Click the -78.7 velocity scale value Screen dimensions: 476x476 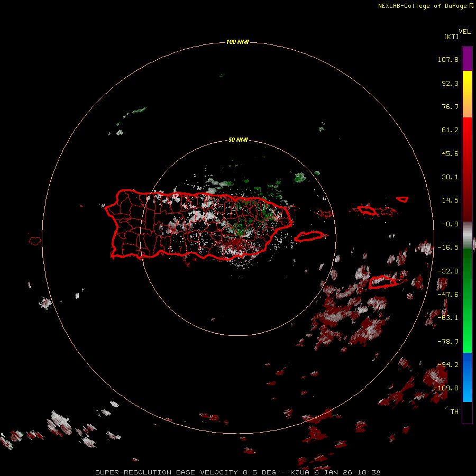pos(448,342)
